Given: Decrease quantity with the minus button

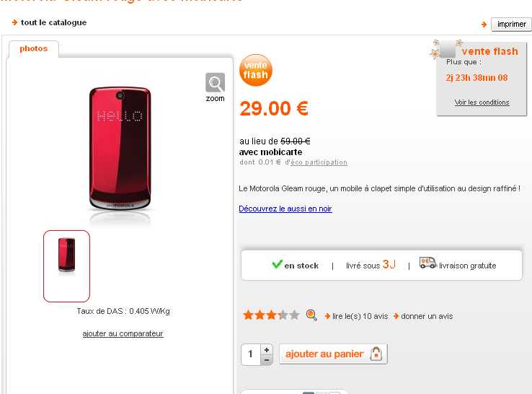Looking at the screenshot, I should point(267,359).
